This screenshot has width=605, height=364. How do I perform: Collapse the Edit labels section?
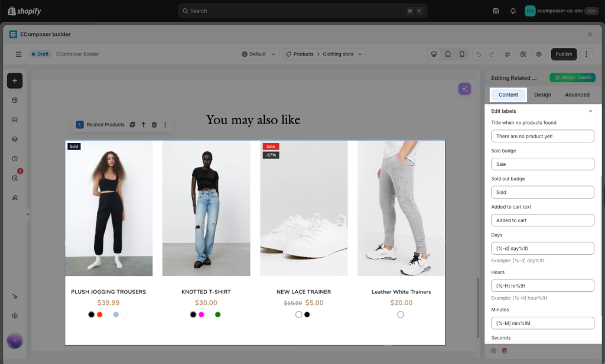(x=590, y=111)
